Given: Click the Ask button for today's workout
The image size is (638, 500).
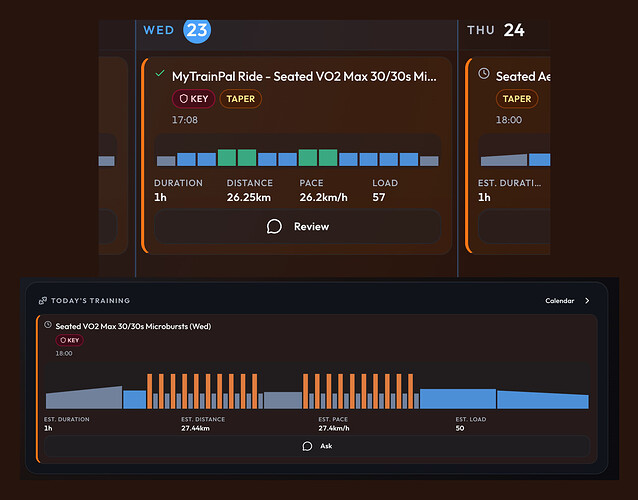Looking at the screenshot, I should 317,446.
